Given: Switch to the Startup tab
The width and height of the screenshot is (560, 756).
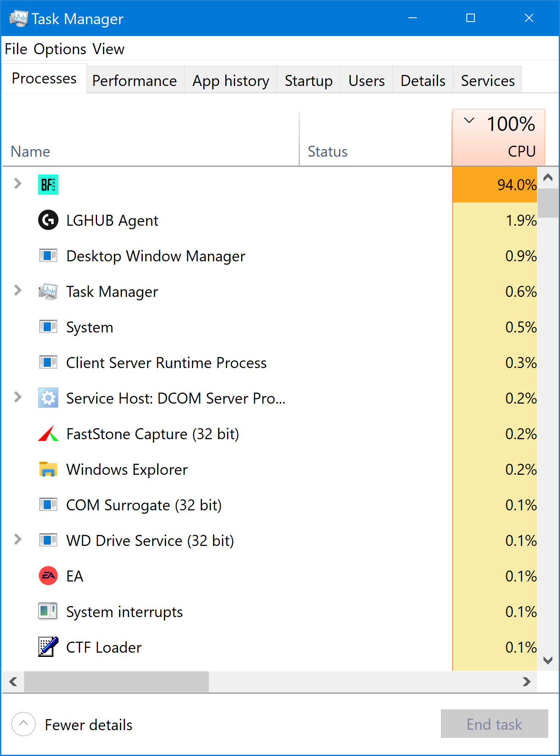Looking at the screenshot, I should pyautogui.click(x=309, y=80).
